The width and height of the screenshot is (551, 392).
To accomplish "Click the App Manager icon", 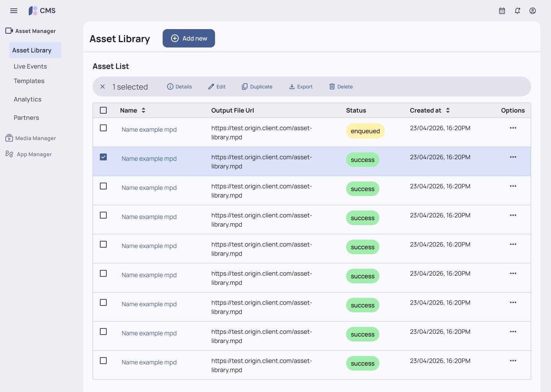I will [x=9, y=154].
